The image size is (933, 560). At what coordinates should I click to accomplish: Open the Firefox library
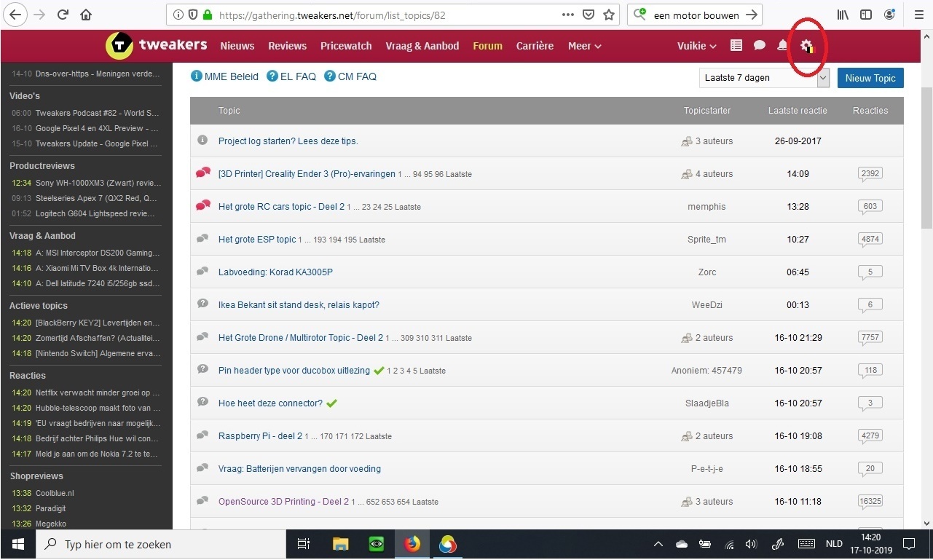tap(843, 15)
